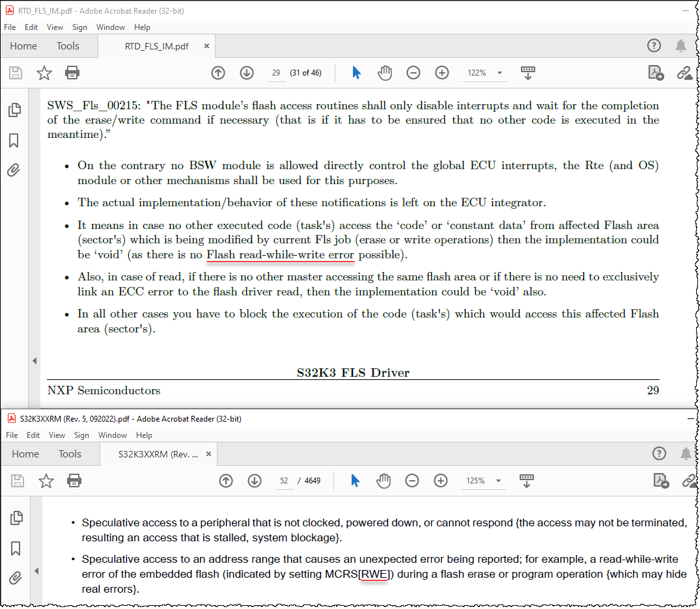The image size is (700, 609).
Task: Collapse the navigation pane with the left arrow
Action: [35, 360]
